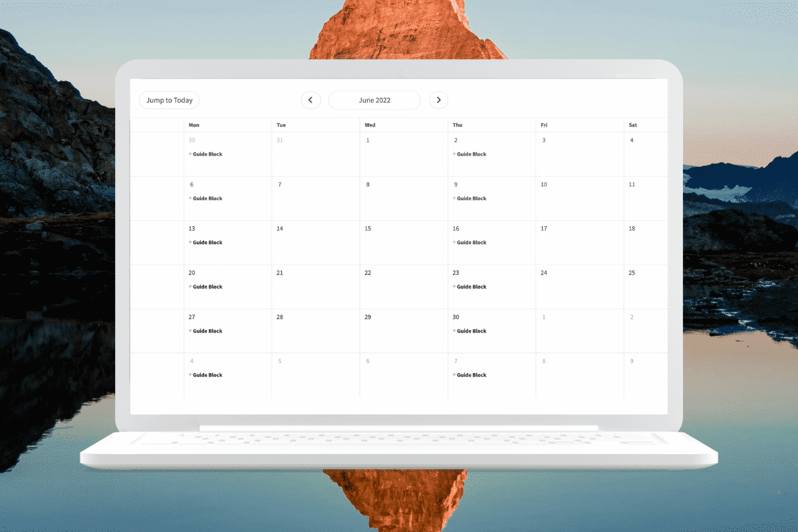This screenshot has width=798, height=532.
Task: Click greyed date 9 in the last row
Action: pyautogui.click(x=632, y=361)
